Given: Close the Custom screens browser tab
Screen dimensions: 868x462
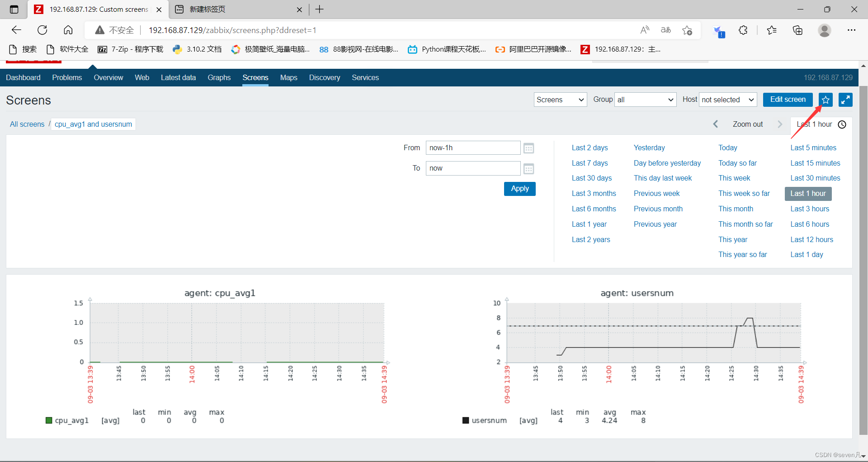Looking at the screenshot, I should pos(159,10).
